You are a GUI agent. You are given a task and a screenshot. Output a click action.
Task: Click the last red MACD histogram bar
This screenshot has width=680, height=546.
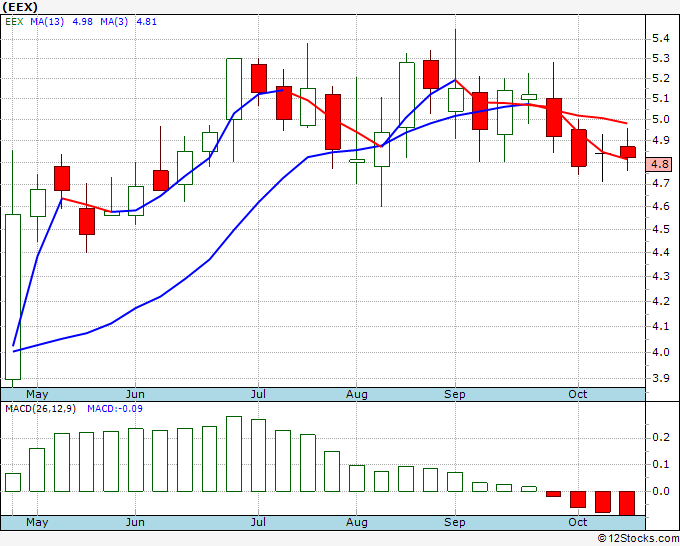[x=627, y=503]
